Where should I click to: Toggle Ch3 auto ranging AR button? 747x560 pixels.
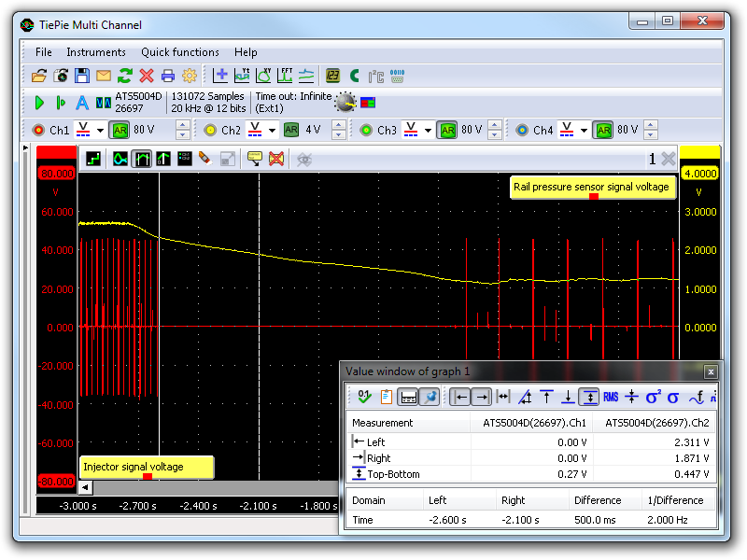pos(447,130)
